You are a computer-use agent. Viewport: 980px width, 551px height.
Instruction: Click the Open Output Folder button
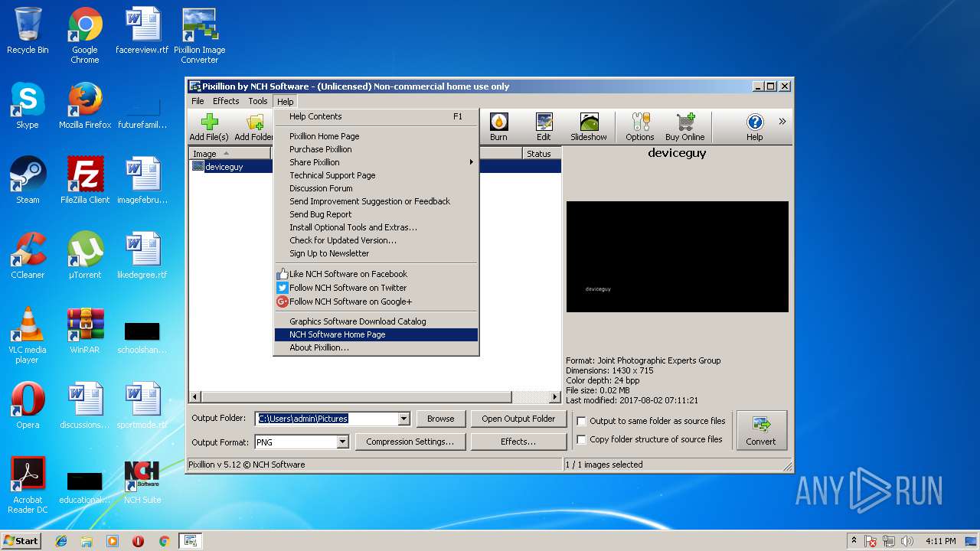[518, 419]
